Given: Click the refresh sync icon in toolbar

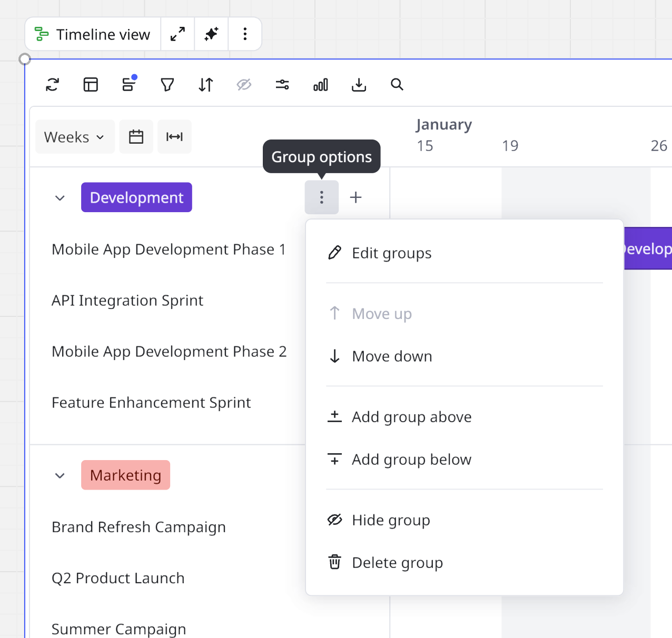Looking at the screenshot, I should [x=52, y=85].
